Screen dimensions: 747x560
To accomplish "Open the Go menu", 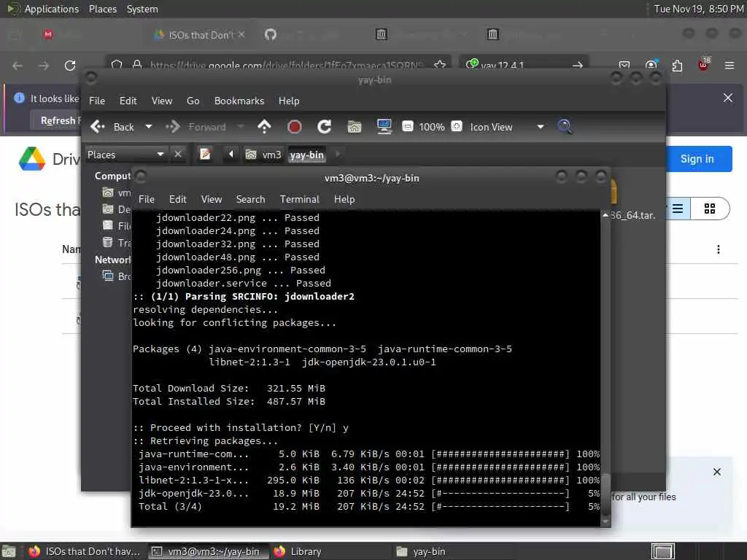I will coord(193,101).
